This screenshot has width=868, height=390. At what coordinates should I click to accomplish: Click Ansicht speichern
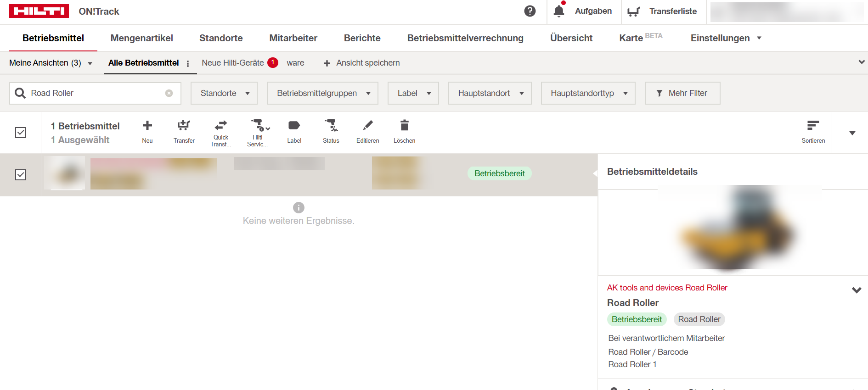click(361, 63)
